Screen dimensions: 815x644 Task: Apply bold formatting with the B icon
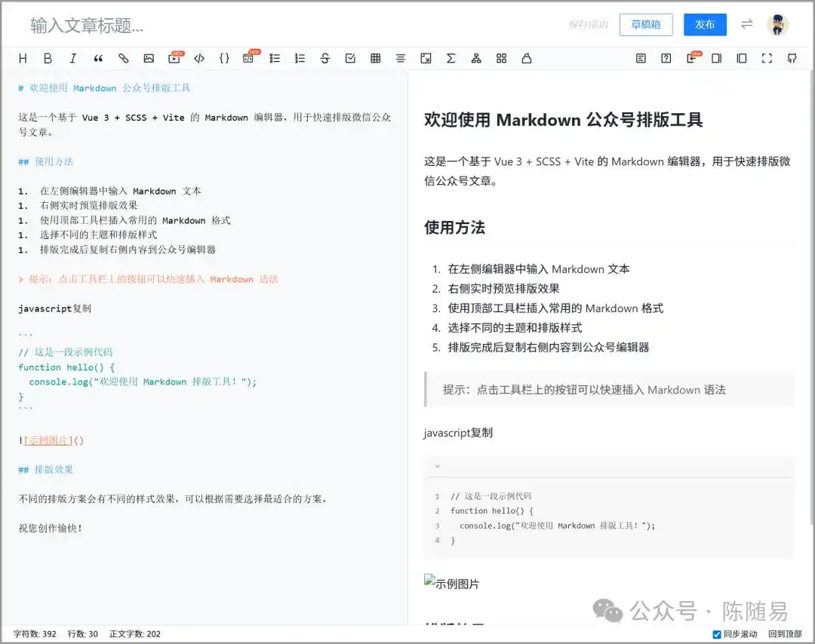coord(48,58)
